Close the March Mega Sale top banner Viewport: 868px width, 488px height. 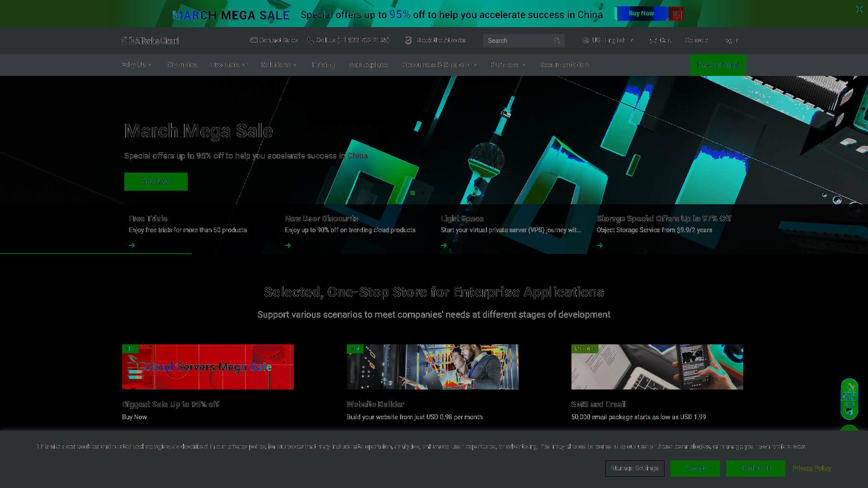point(859,9)
